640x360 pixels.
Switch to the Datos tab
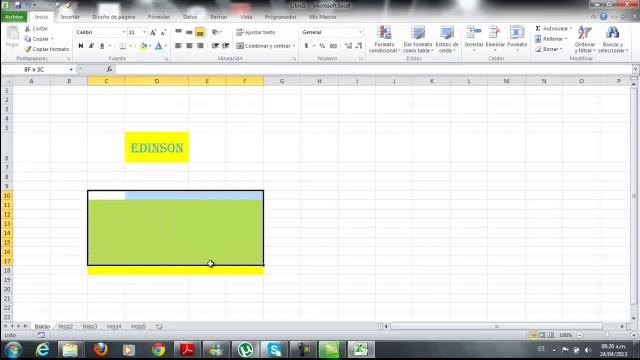click(190, 17)
